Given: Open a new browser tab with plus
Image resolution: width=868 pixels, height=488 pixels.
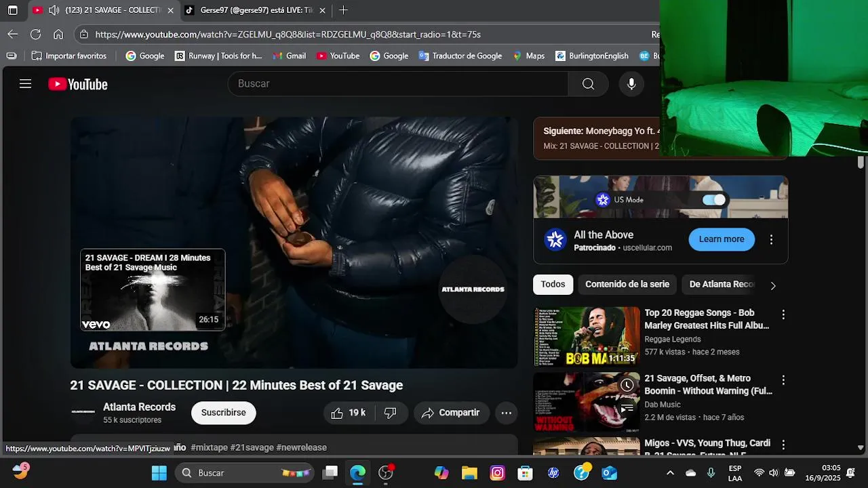Looking at the screenshot, I should pos(343,10).
